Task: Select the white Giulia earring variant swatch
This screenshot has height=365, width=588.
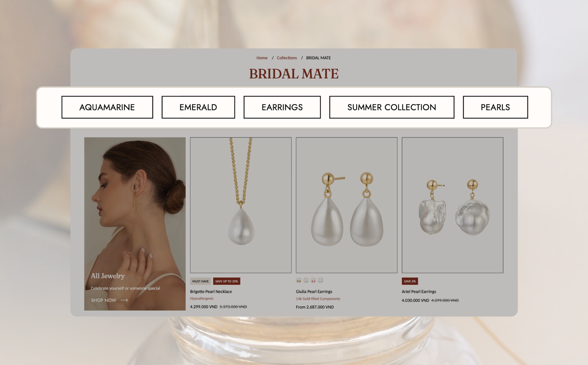Action: click(x=306, y=280)
